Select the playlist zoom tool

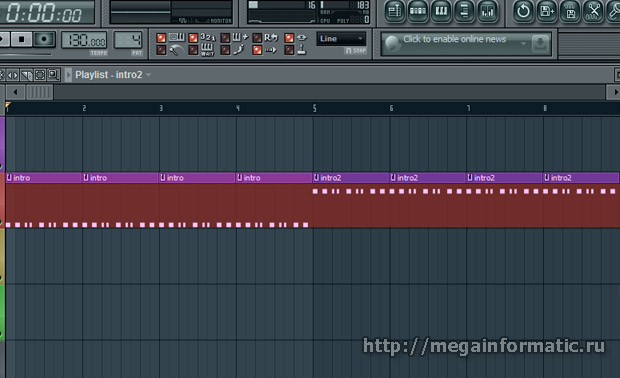(53, 74)
